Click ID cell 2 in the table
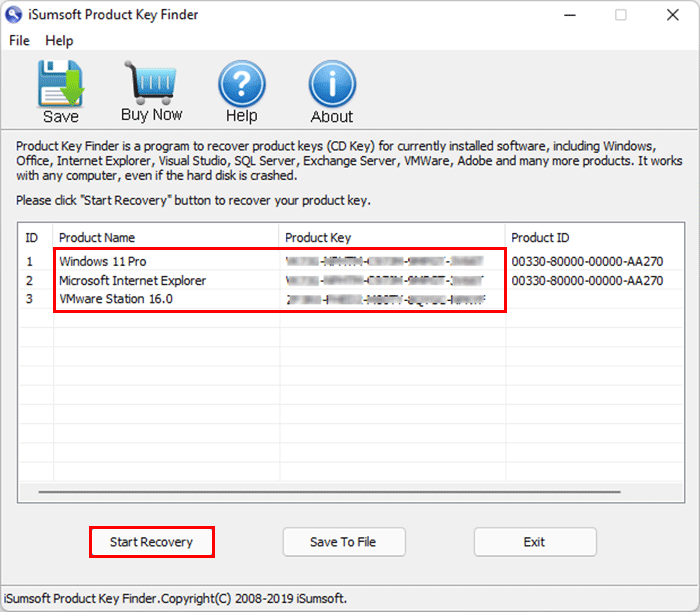The width and height of the screenshot is (700, 612). click(x=29, y=280)
